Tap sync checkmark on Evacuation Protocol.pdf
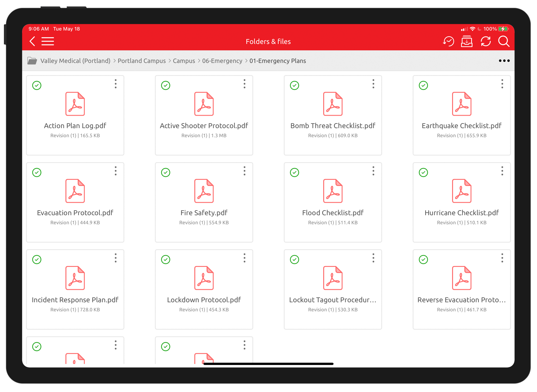Image resolution: width=537 pixels, height=392 pixels. click(37, 172)
